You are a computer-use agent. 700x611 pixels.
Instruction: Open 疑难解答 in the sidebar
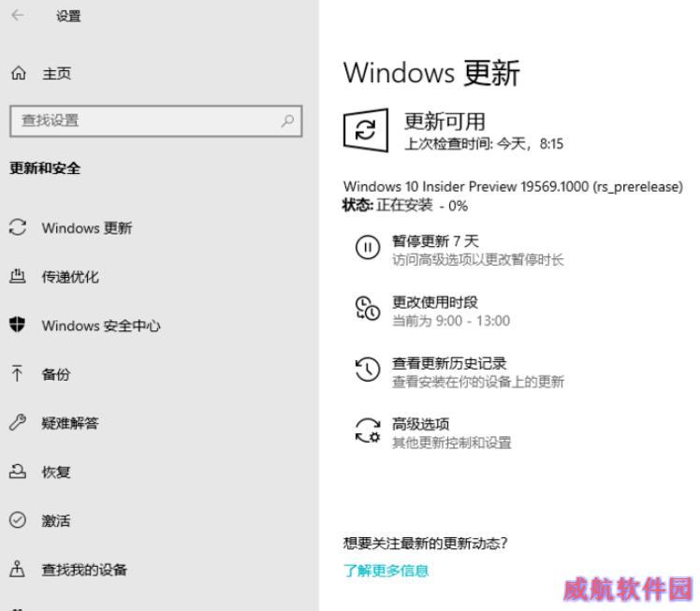pyautogui.click(x=70, y=423)
